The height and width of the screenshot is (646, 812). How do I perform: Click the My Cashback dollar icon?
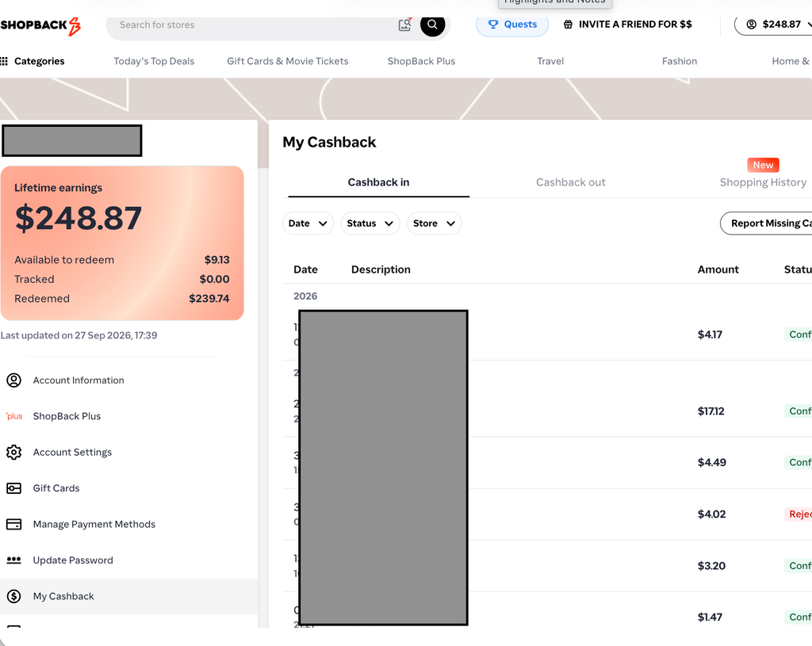(x=14, y=596)
